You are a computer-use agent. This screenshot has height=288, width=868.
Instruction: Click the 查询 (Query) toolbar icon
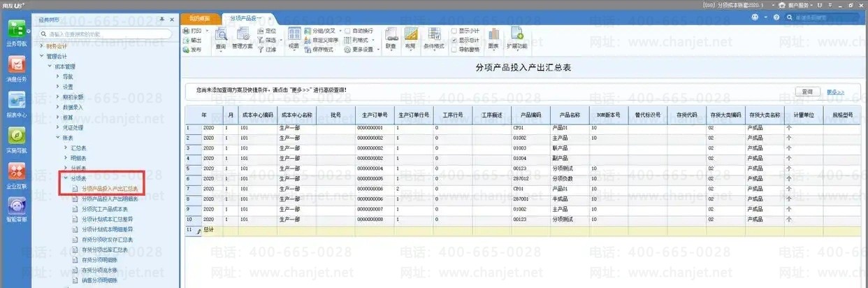point(221,39)
